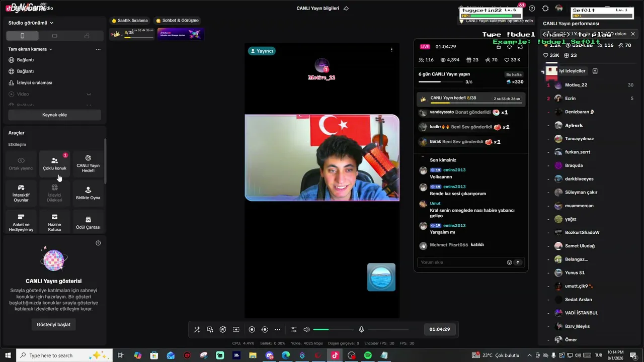Open the Music on Stage banner
Viewport: 644px width, 362px height.
[x=180, y=34]
